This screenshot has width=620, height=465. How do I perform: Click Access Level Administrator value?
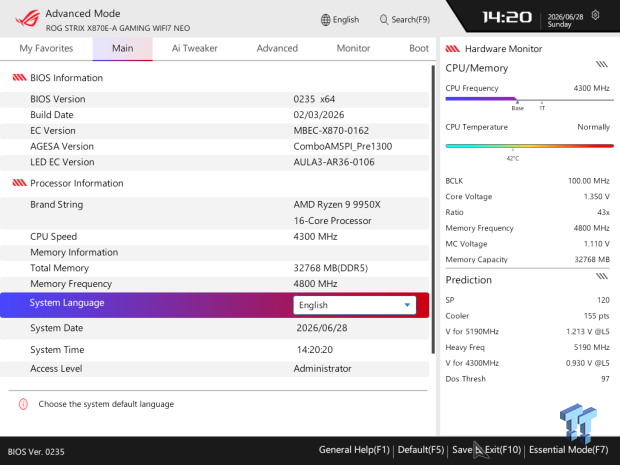tap(322, 369)
